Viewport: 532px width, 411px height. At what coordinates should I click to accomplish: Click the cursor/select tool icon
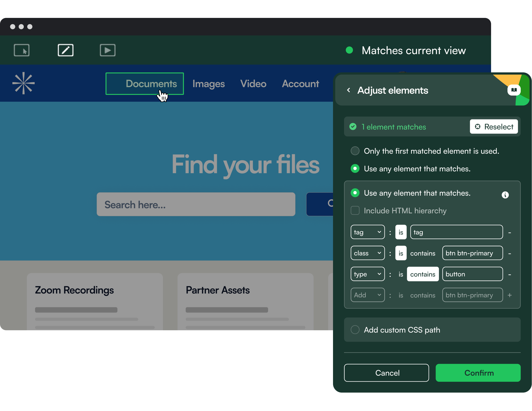(x=21, y=50)
